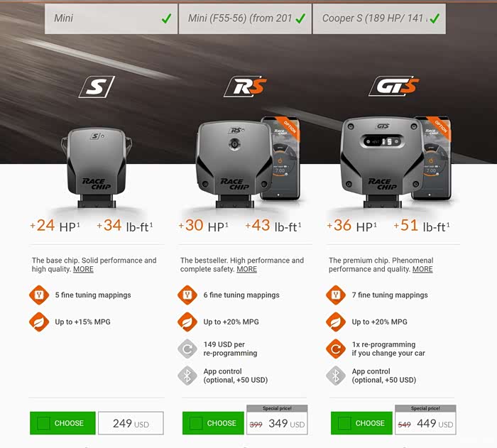Open the Cooper S (189 HP) engine dropdown
This screenshot has width=497, height=448.
pos(379,18)
